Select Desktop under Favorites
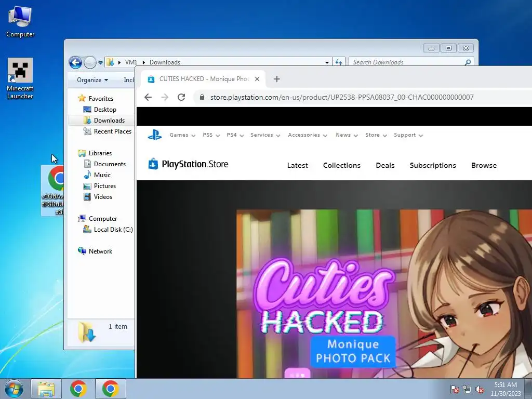The height and width of the screenshot is (399, 532). (x=105, y=109)
